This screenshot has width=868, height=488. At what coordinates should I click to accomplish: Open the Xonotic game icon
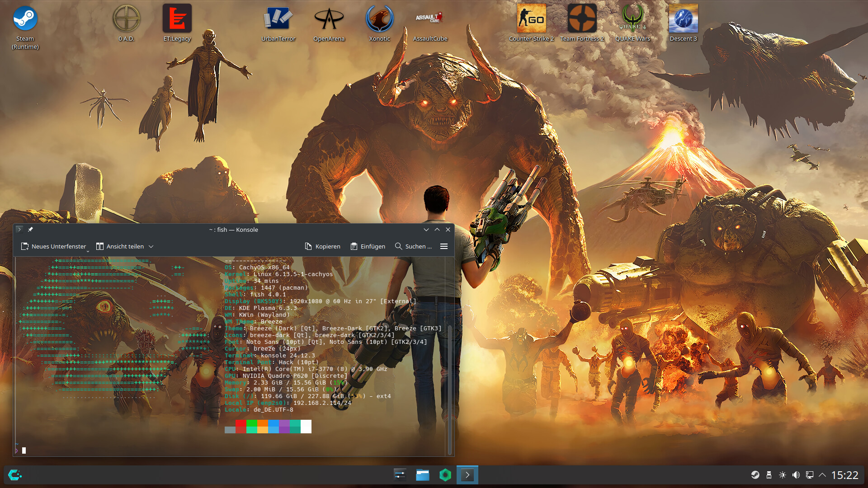tap(380, 19)
